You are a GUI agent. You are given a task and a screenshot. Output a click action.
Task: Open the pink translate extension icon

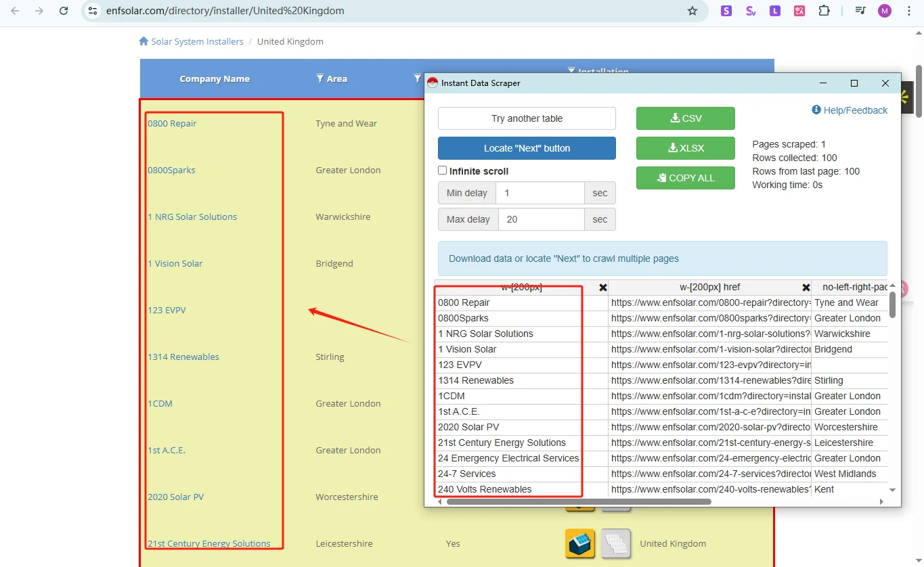click(x=799, y=11)
